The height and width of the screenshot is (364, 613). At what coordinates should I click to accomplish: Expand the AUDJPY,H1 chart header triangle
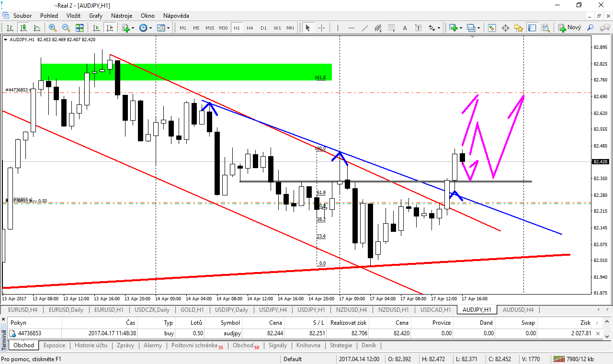pyautogui.click(x=5, y=40)
